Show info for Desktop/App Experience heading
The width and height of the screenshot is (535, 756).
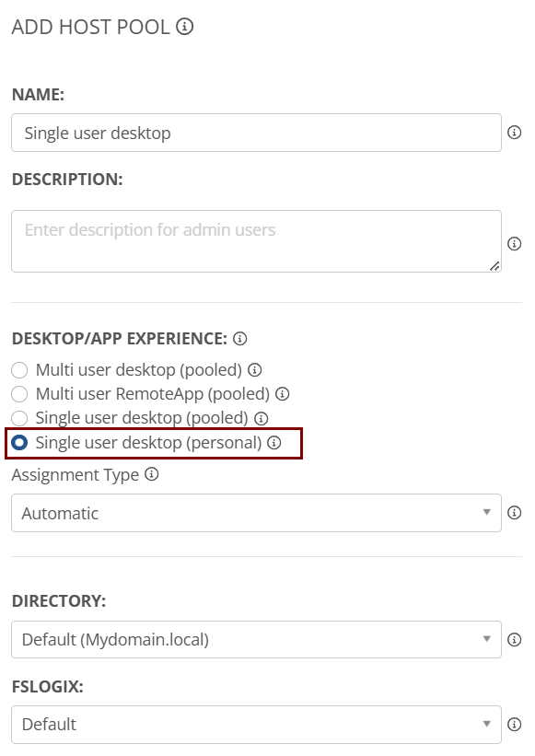point(240,339)
